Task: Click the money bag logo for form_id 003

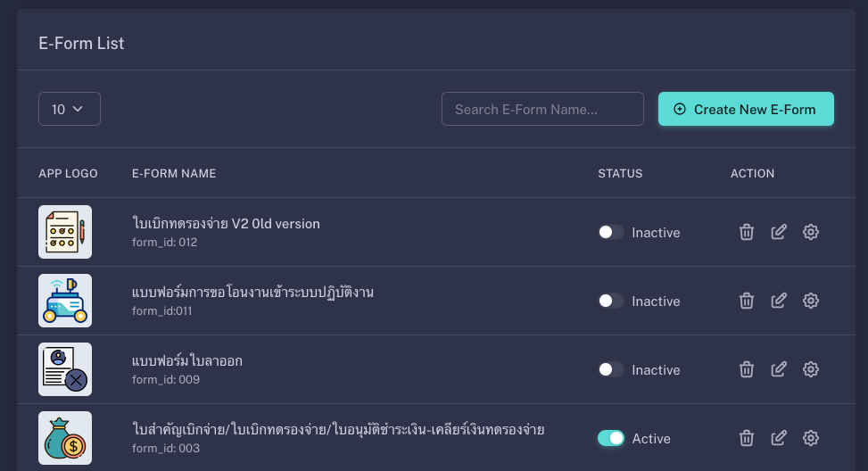Action: coord(65,438)
